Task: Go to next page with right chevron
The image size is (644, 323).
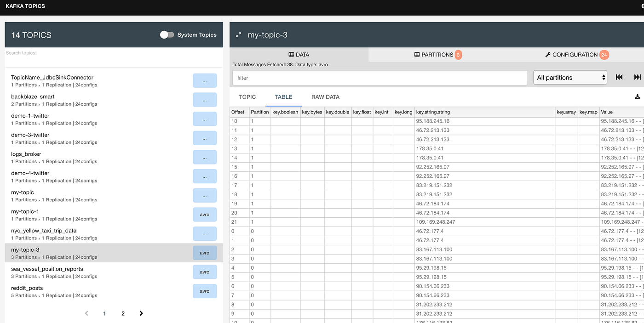Action: [x=141, y=313]
